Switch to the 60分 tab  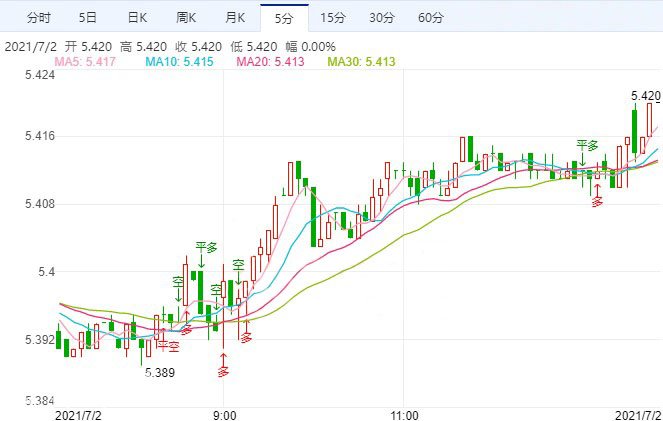click(430, 18)
